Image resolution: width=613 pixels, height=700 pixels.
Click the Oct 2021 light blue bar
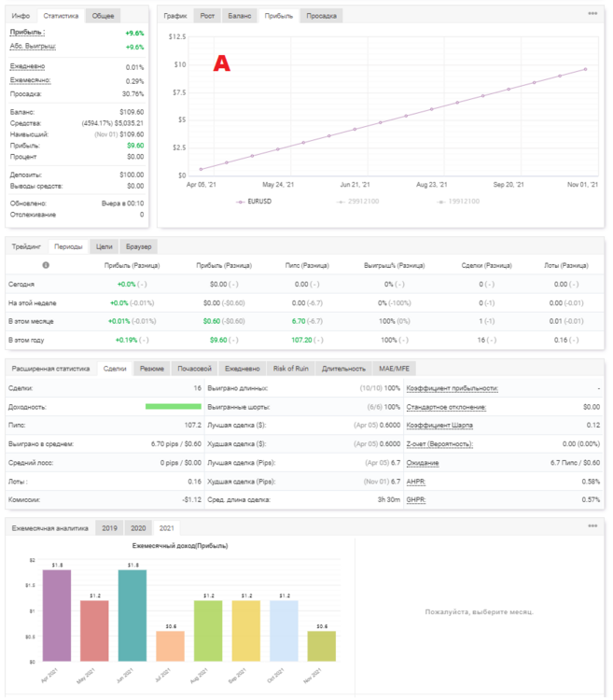(x=285, y=631)
